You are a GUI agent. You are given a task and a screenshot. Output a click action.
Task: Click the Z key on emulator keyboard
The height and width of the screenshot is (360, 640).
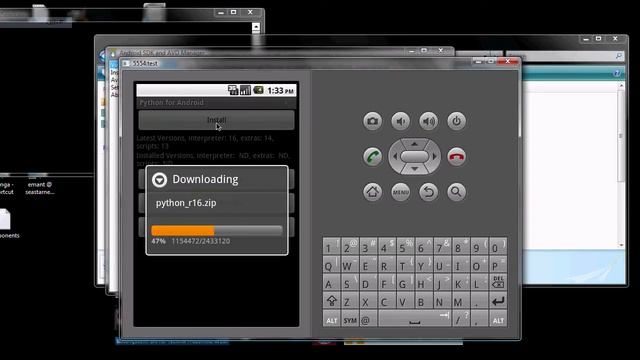pyautogui.click(x=349, y=301)
